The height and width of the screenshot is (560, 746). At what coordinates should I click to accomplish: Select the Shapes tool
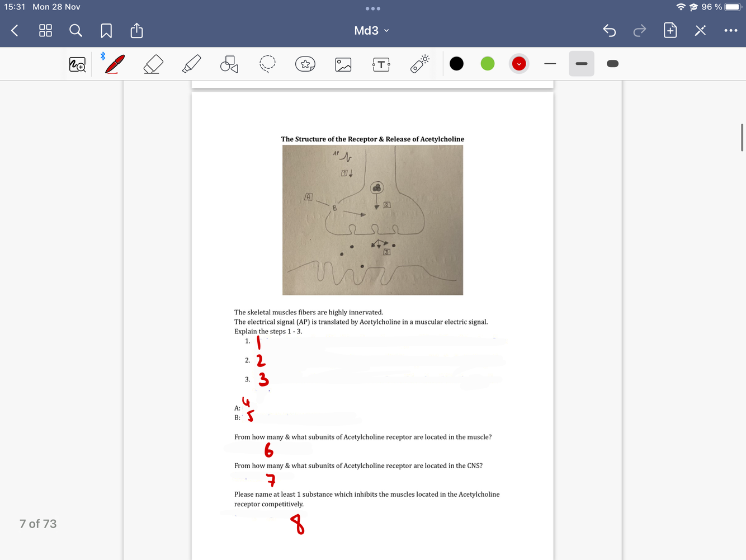coord(229,64)
